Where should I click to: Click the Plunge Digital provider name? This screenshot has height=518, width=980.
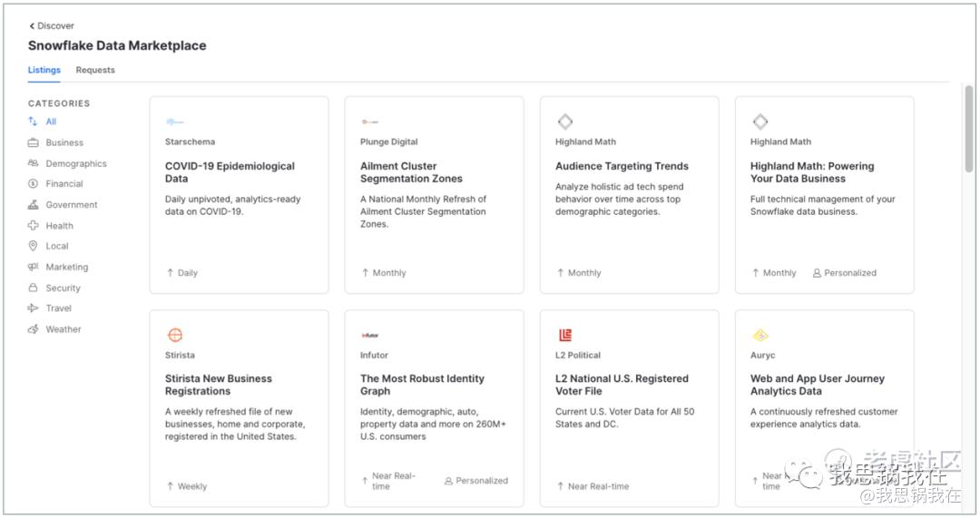(388, 142)
